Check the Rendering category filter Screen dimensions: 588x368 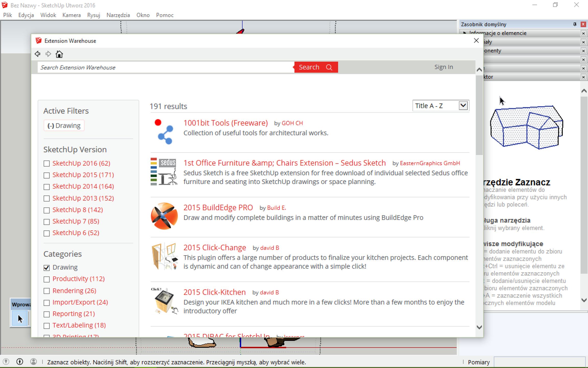[x=46, y=291]
